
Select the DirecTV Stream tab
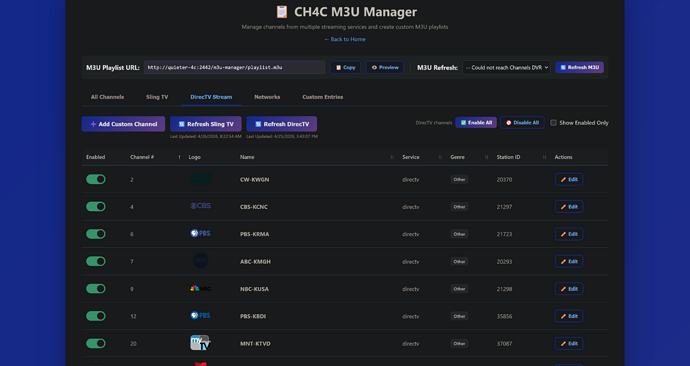tap(211, 97)
